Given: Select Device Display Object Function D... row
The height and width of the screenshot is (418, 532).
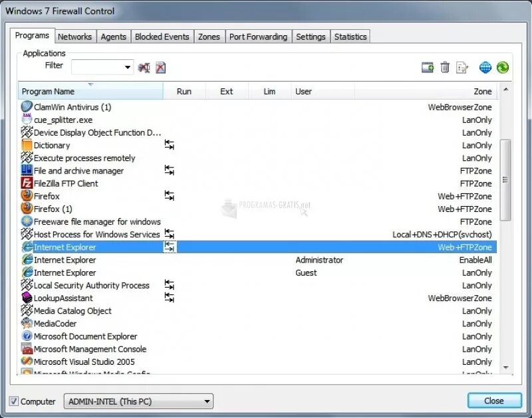Looking at the screenshot, I should point(257,132).
